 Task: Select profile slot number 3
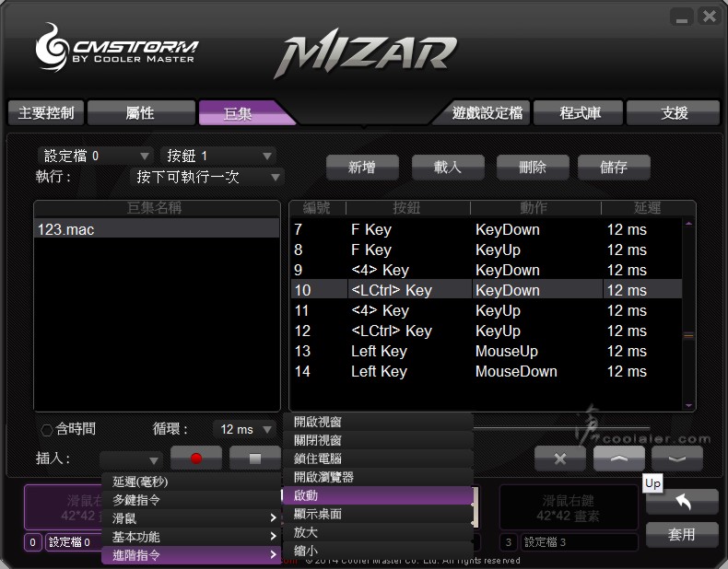(509, 542)
